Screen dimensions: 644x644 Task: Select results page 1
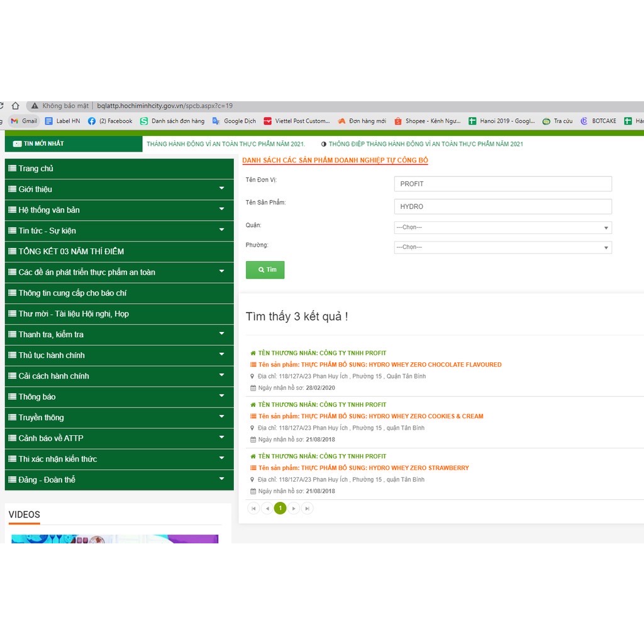(x=280, y=508)
